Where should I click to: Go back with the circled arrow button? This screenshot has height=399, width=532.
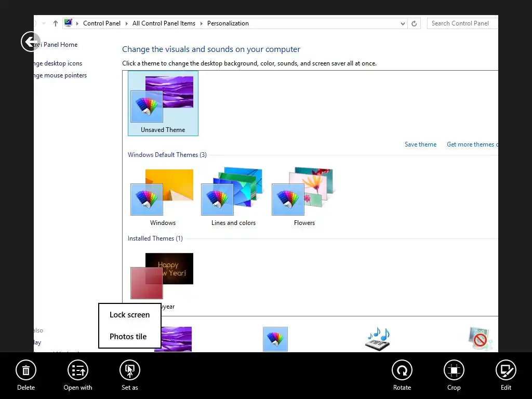coord(31,42)
